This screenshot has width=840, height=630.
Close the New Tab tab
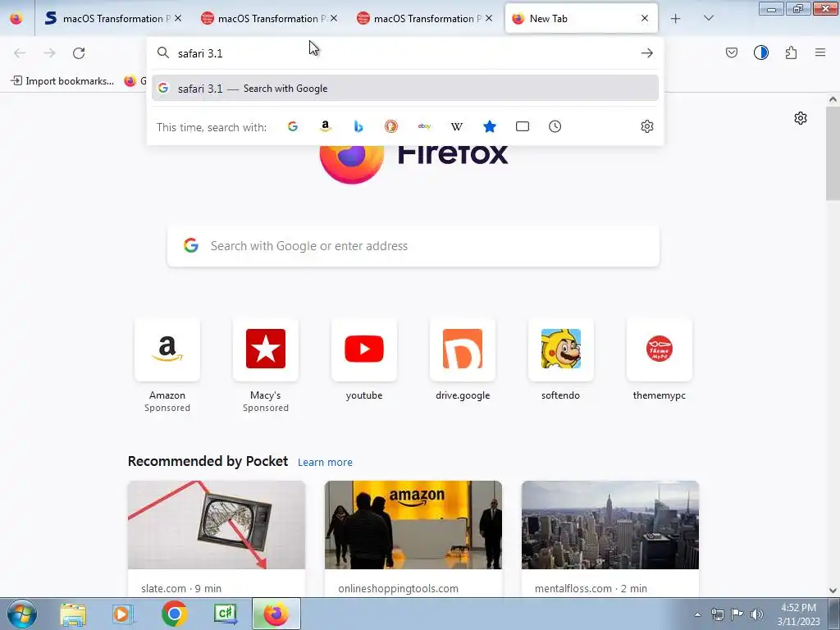coord(645,18)
